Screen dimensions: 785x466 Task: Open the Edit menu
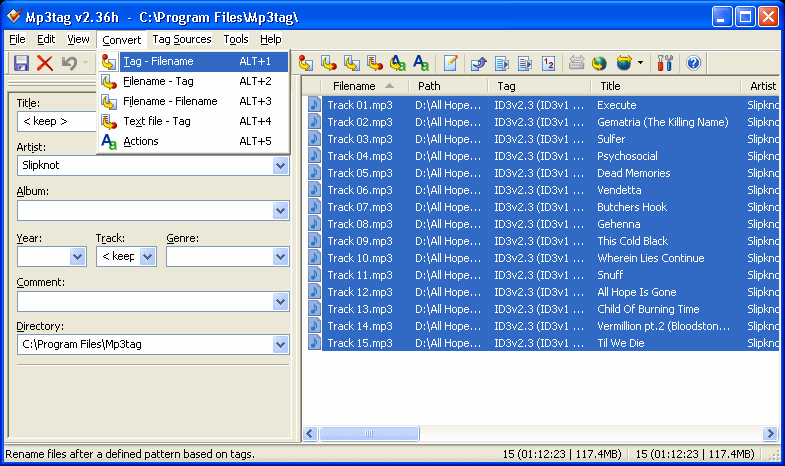[46, 39]
